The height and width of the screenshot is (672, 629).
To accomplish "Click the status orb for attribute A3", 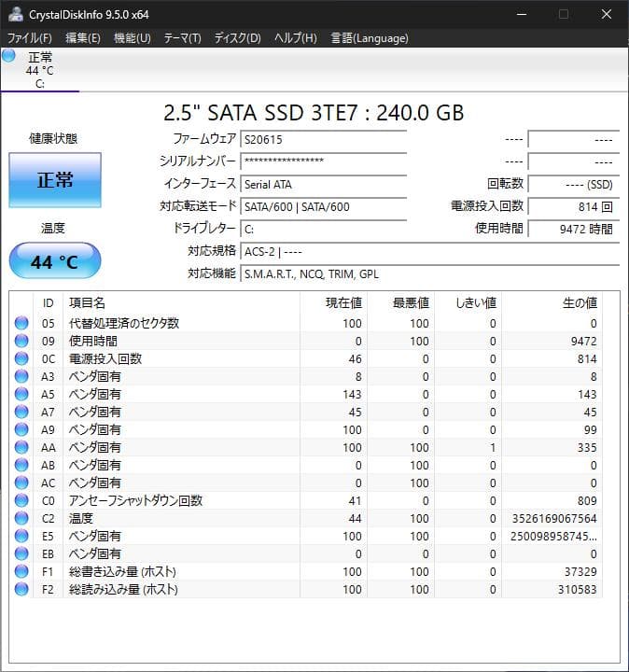I will pyautogui.click(x=21, y=376).
